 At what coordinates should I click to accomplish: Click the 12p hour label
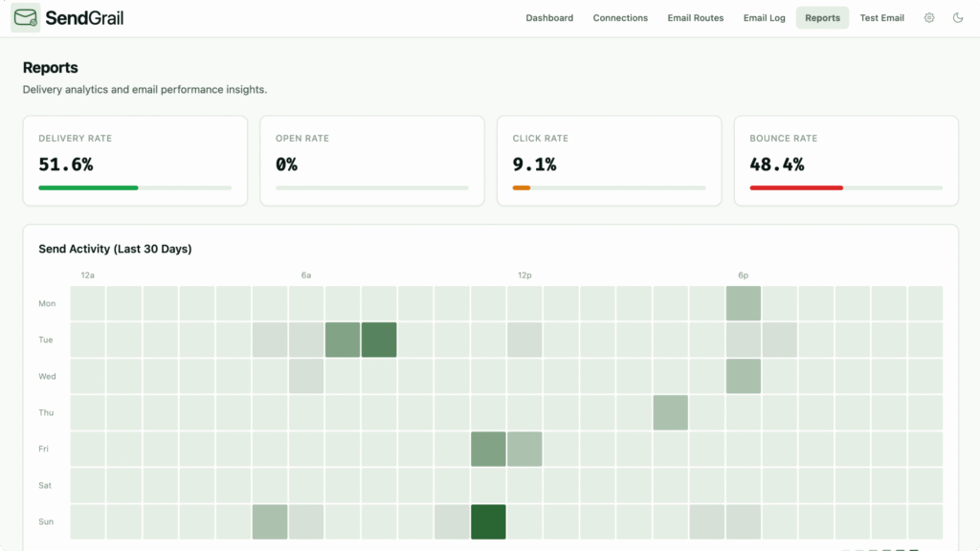pyautogui.click(x=524, y=275)
